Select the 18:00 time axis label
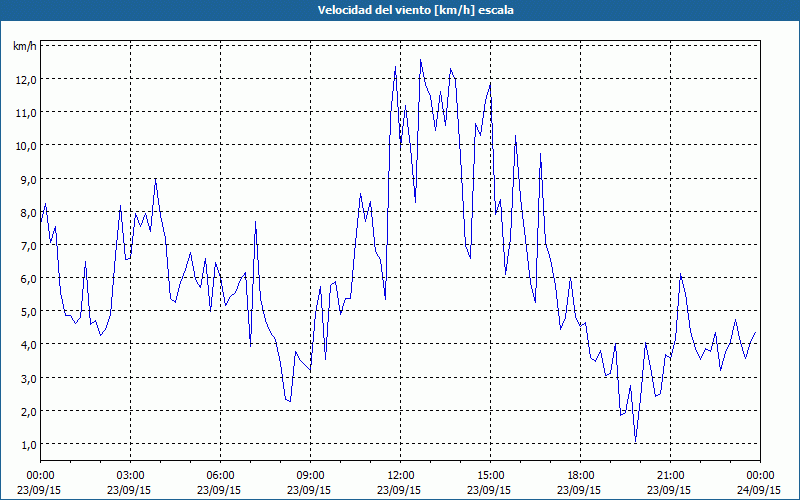The image size is (800, 500). coord(581,475)
